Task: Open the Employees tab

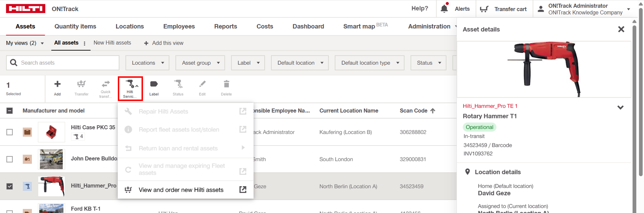Action: tap(179, 26)
